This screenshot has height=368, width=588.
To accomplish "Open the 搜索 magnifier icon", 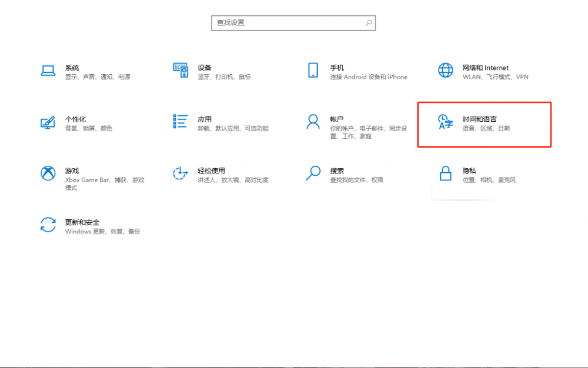I will click(313, 173).
